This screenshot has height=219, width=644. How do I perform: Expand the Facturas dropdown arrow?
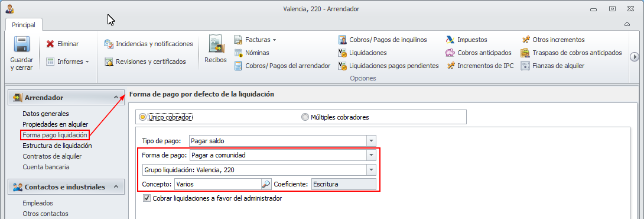(274, 40)
